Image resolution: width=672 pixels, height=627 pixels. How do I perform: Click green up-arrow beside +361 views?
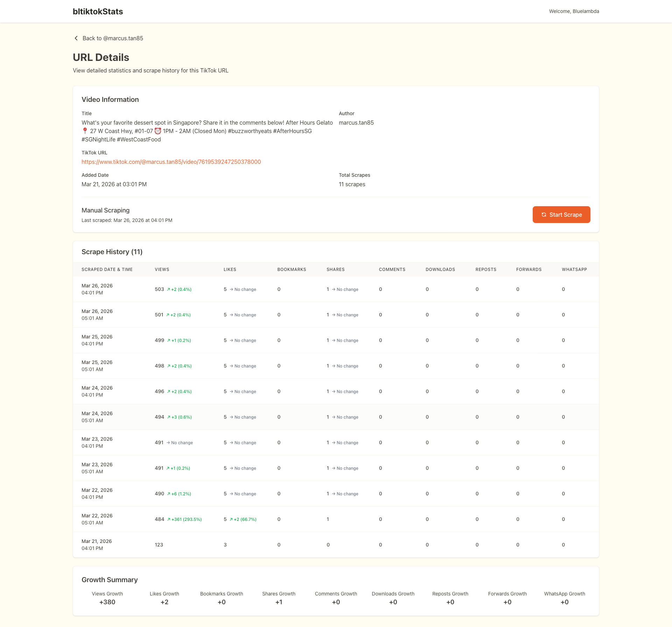pyautogui.click(x=169, y=519)
